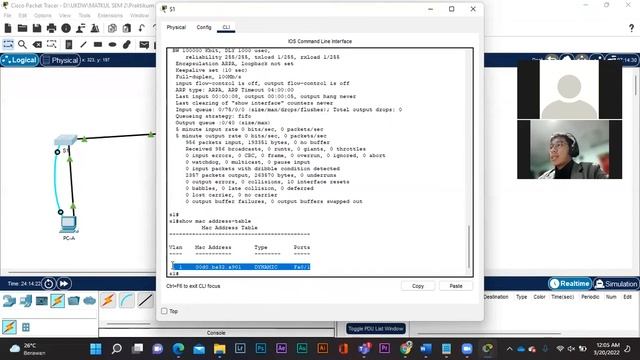Select the CLI tab in S1 window
Viewport: 640px width, 360px height.
[x=226, y=27]
